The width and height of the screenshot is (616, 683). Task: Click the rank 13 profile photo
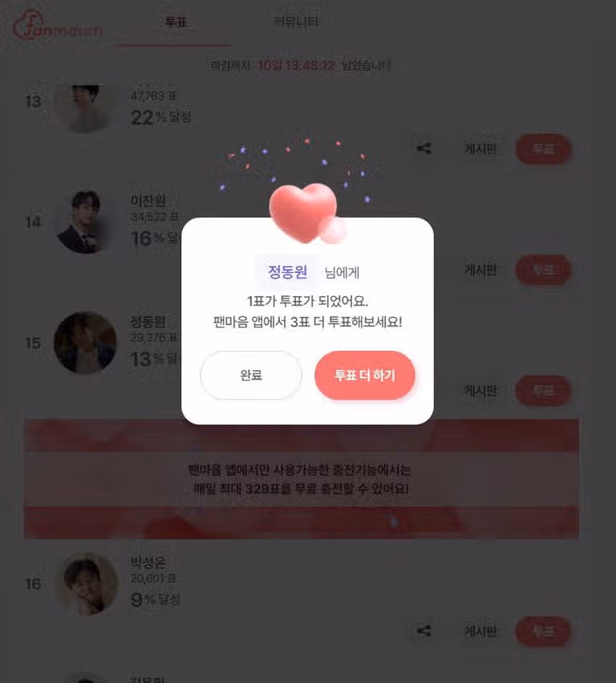pos(85,107)
